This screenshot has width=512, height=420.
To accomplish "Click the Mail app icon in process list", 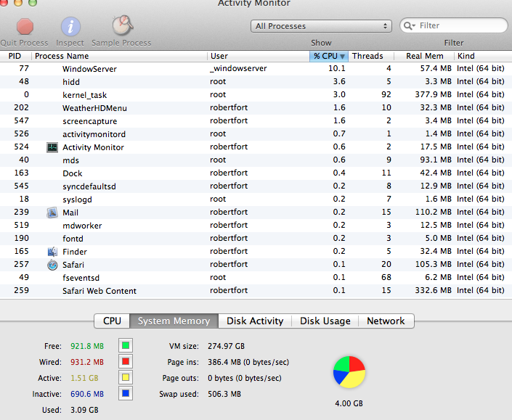I will coord(52,213).
